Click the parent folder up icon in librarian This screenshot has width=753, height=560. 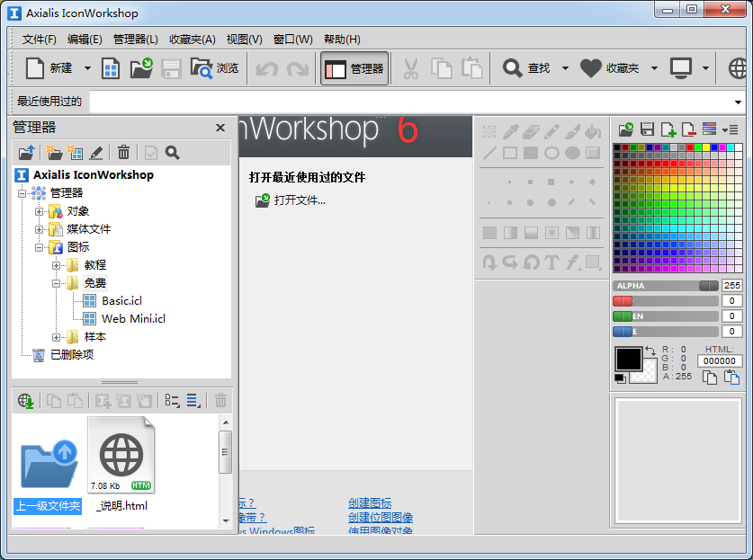[26, 153]
